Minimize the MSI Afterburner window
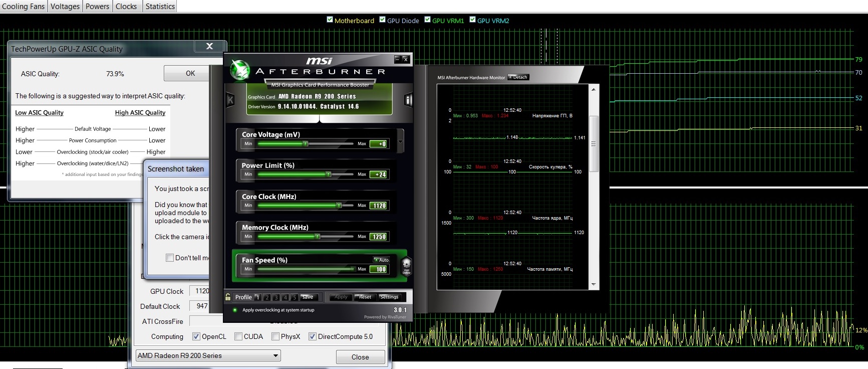868x369 pixels. tap(397, 59)
